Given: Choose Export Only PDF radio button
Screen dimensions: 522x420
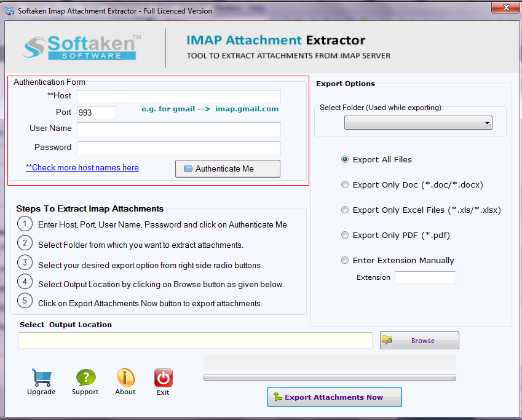Looking at the screenshot, I should coord(345,235).
